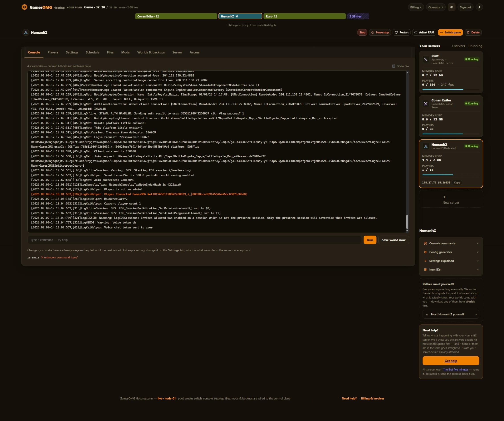Select the Rust · 12 RAM bar
The image size is (504, 421).
pyautogui.click(x=305, y=16)
